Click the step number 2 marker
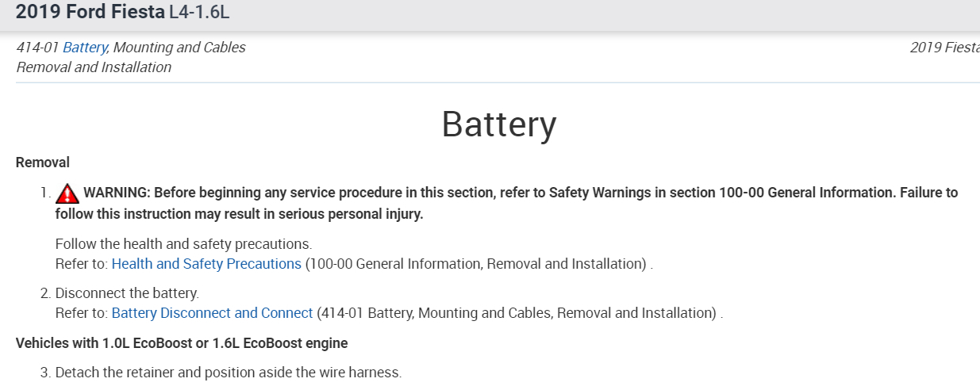 click(x=45, y=294)
